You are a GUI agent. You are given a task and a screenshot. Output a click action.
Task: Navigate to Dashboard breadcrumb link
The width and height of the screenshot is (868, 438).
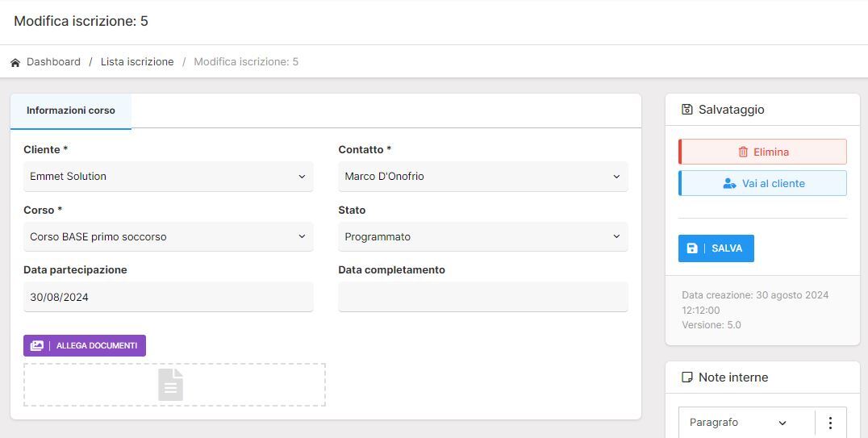pyautogui.click(x=53, y=62)
